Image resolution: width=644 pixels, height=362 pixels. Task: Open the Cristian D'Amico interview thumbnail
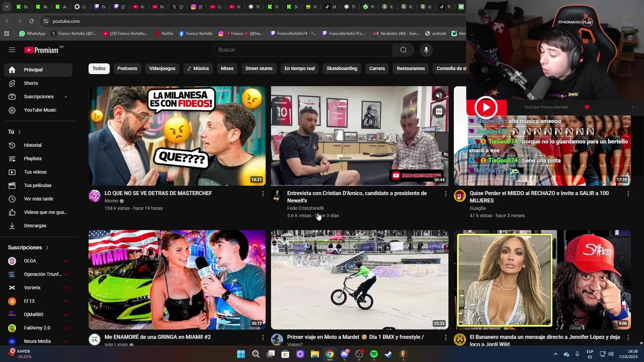[359, 136]
